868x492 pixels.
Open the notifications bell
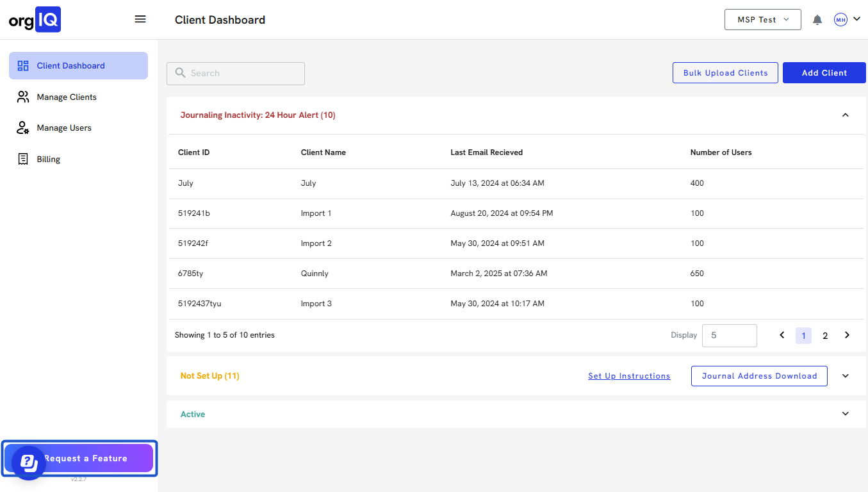817,20
